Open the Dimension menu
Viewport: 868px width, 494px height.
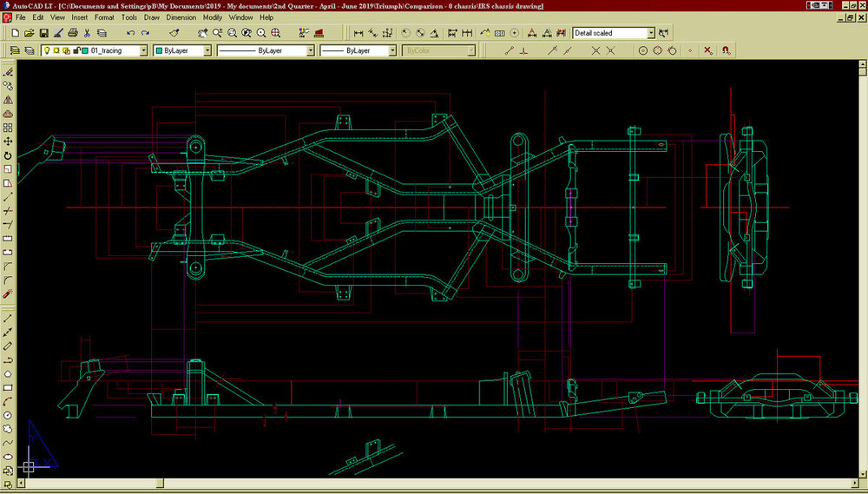(x=181, y=17)
